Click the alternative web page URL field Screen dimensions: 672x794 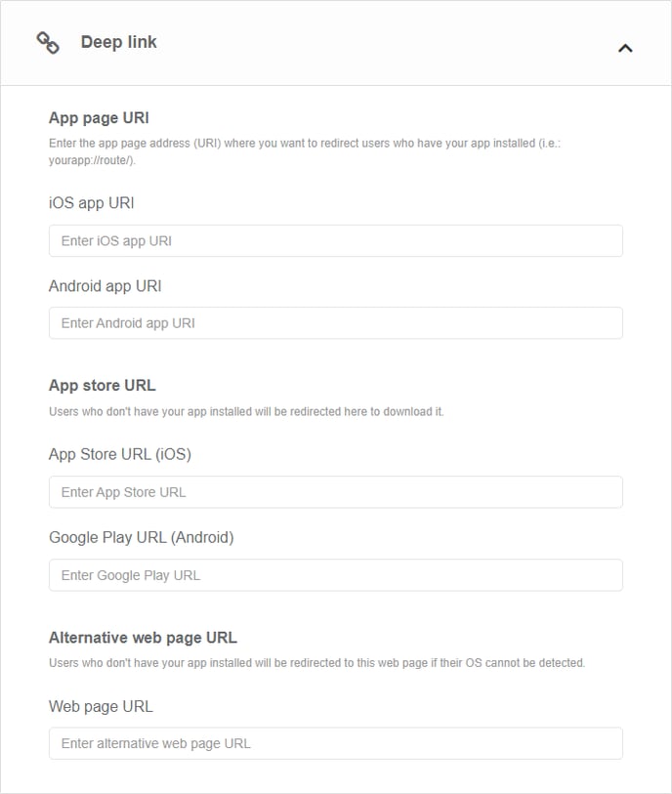tap(335, 743)
